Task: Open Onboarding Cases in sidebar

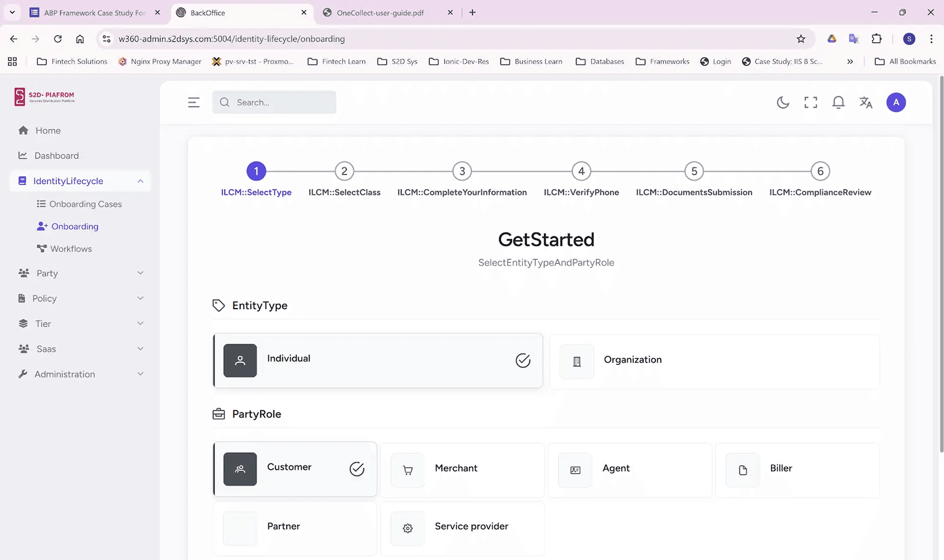Action: pos(85,204)
